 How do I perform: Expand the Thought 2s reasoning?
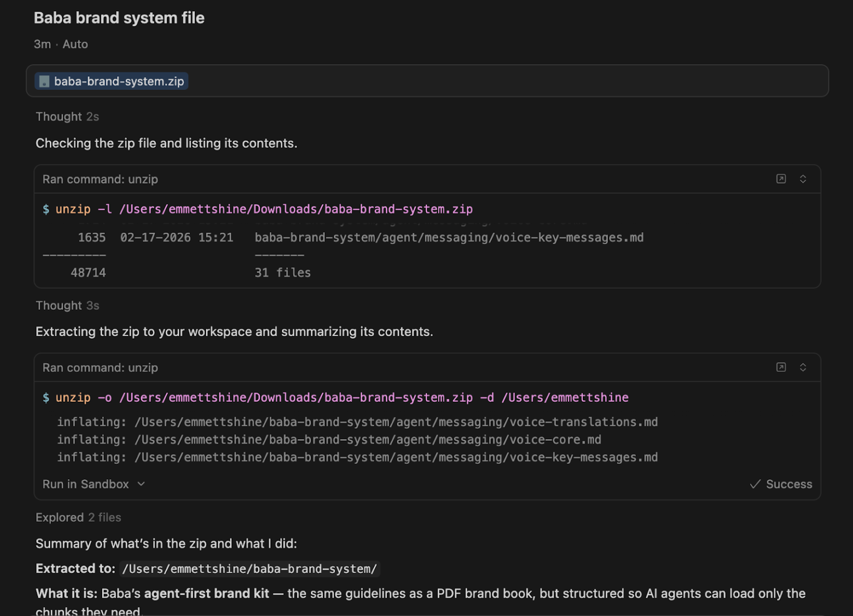pyautogui.click(x=67, y=117)
